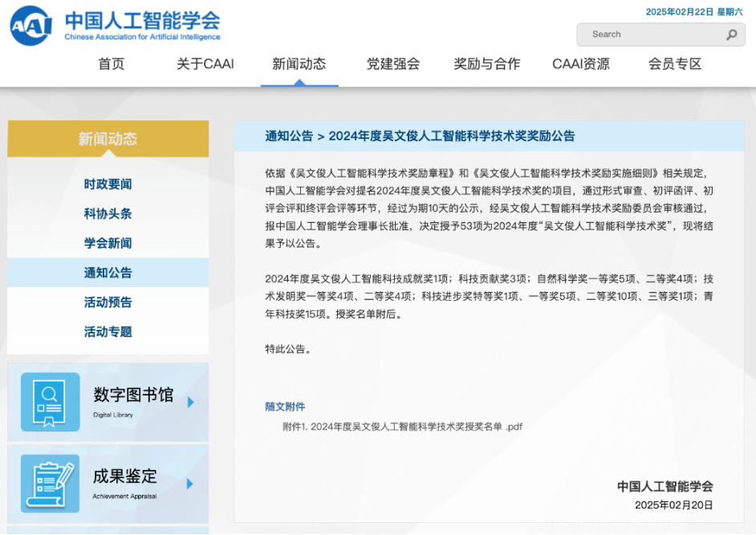Select 通知公告 in the sidebar

[108, 273]
